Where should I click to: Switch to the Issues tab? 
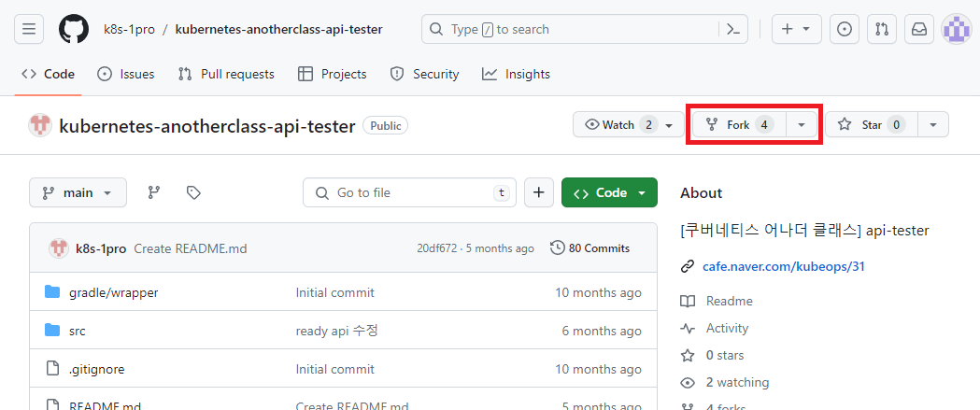[125, 75]
